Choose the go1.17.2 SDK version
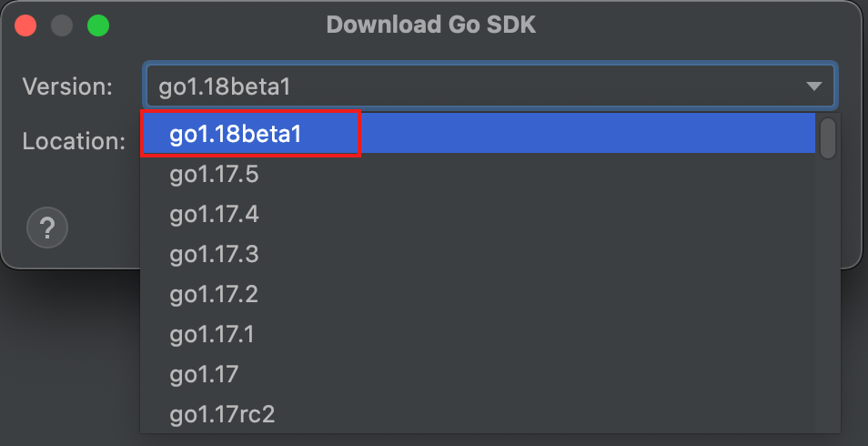The image size is (868, 446). pos(214,294)
